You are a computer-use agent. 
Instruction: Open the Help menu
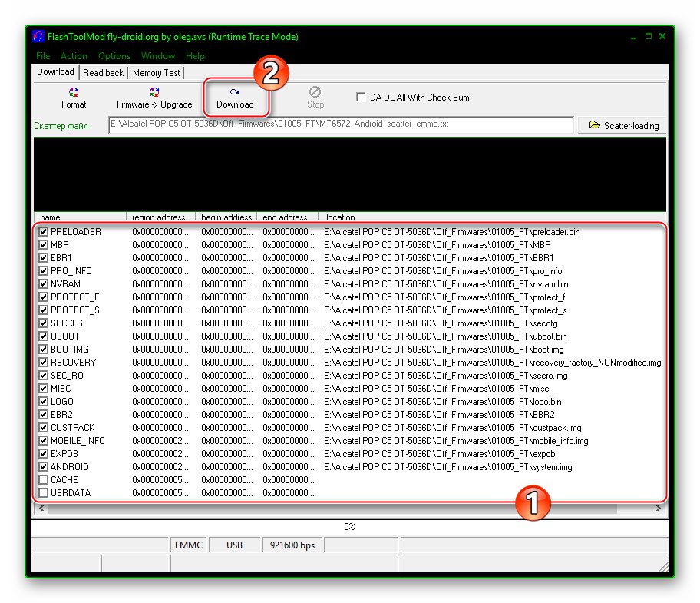[195, 56]
